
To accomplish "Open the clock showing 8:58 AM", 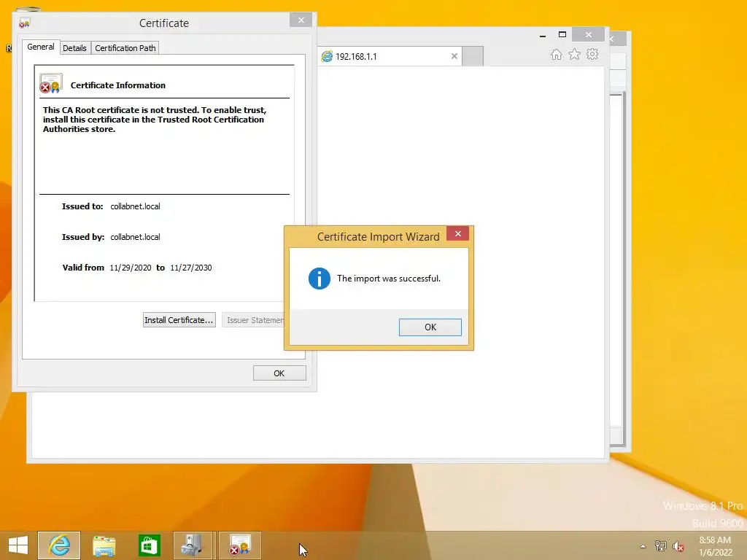I will click(x=716, y=546).
